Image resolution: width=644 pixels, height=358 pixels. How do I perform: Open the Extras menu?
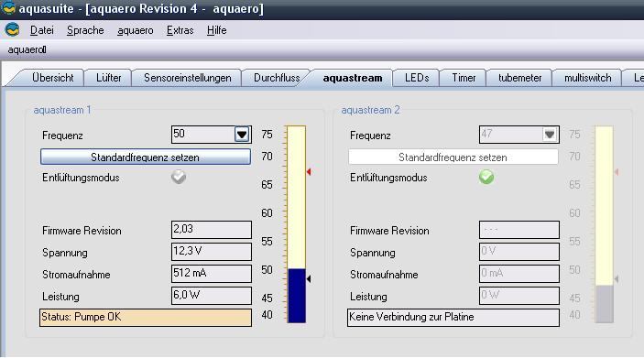(x=180, y=30)
